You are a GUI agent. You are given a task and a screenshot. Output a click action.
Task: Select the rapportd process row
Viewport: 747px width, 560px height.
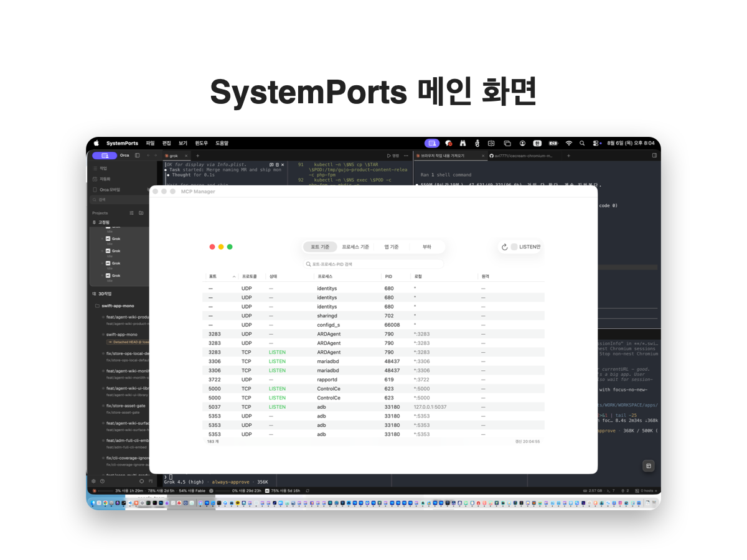374,380
